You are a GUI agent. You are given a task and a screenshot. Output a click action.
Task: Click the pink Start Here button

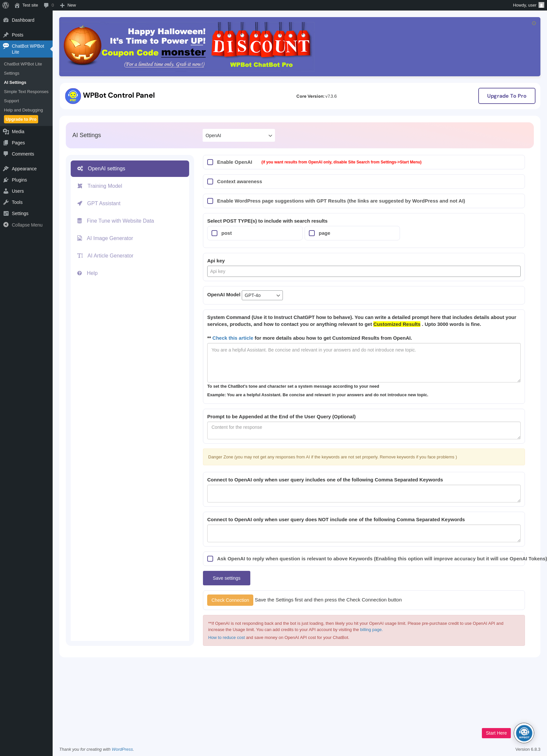click(496, 733)
